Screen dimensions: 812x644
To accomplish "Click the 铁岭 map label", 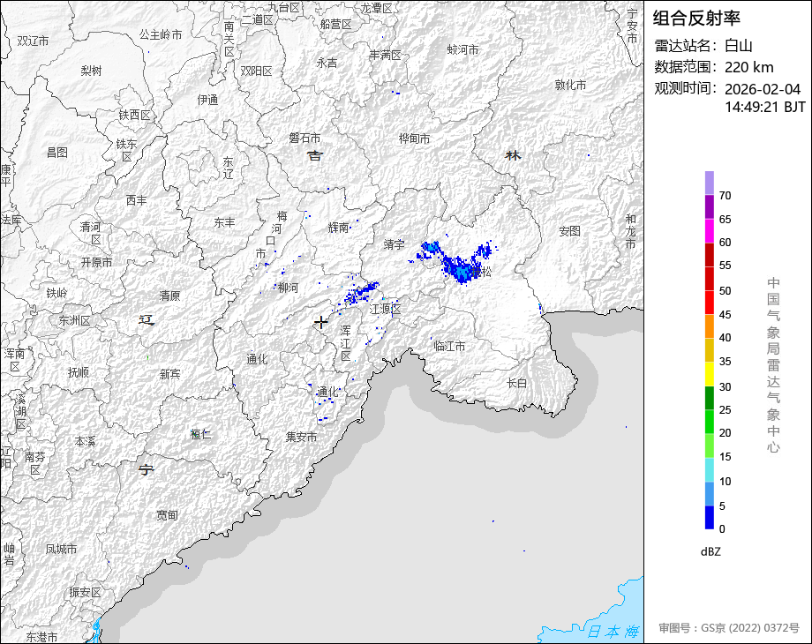I will [x=57, y=293].
